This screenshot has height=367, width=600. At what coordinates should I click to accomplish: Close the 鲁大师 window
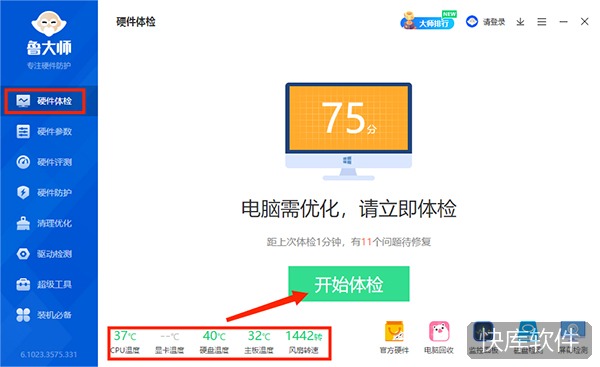[x=584, y=21]
